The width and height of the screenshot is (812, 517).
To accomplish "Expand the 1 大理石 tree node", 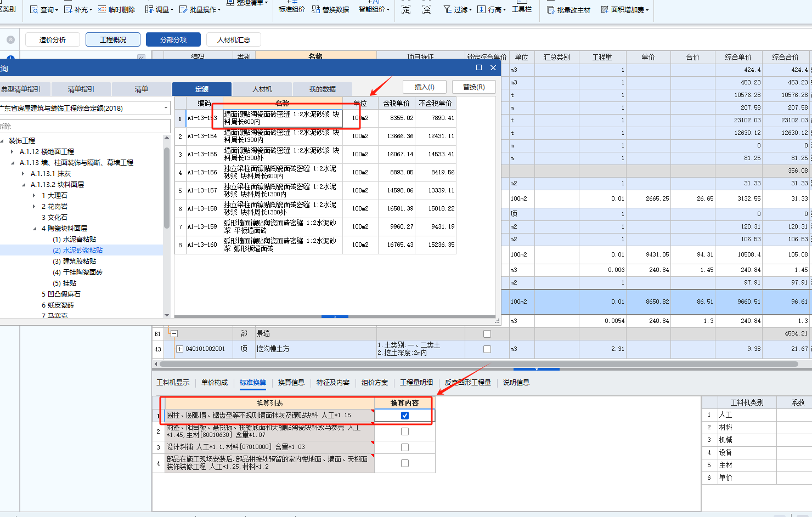I will click(35, 196).
